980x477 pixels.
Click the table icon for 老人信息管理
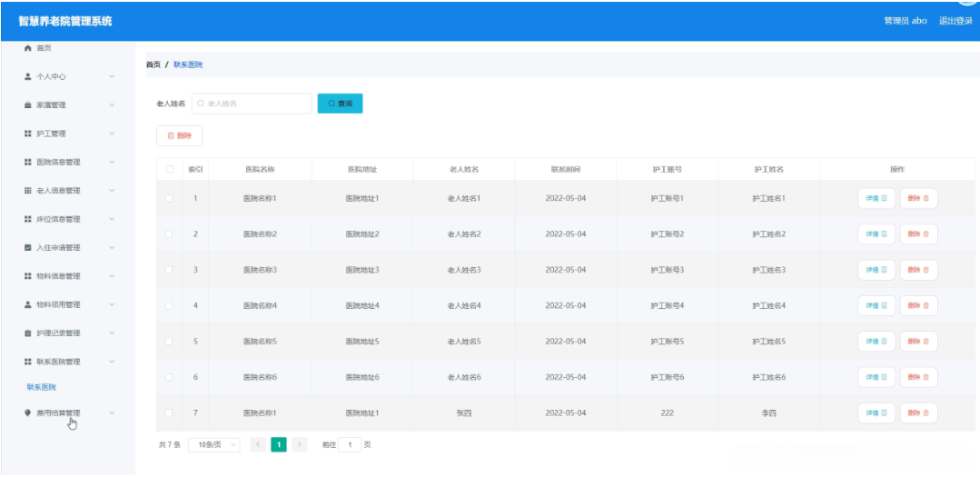tap(27, 191)
